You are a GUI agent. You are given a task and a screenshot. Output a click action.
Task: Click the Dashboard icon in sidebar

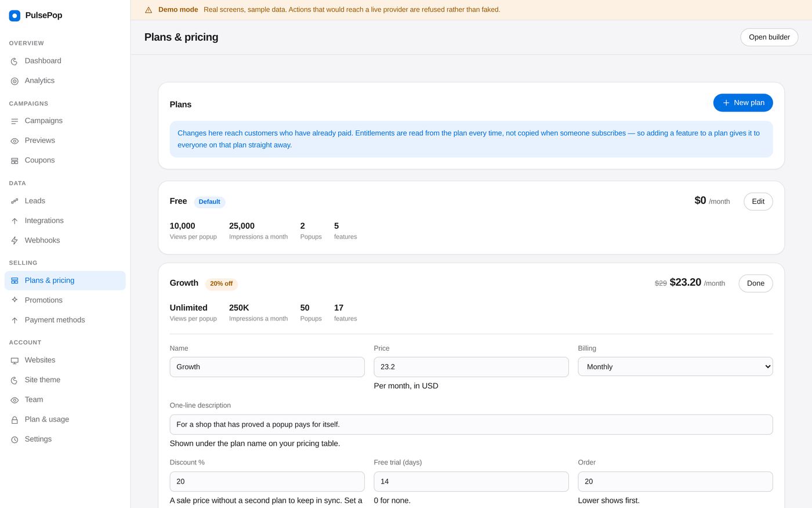click(x=14, y=62)
